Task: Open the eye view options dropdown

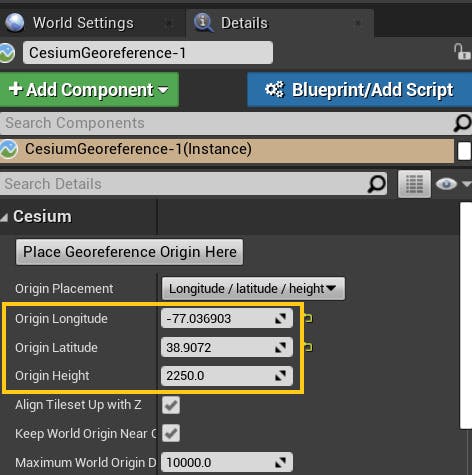Action: (x=453, y=184)
